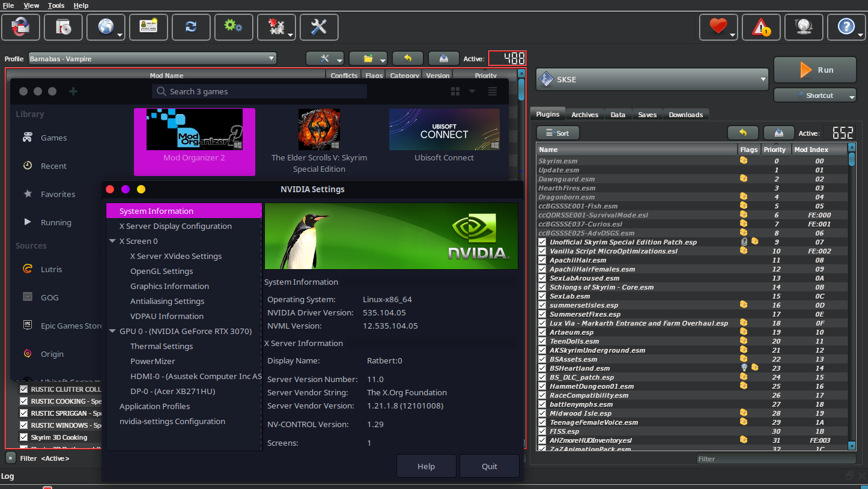The height and width of the screenshot is (489, 868).
Task: Select Origin source in Lutris sidebar
Action: [x=52, y=354]
